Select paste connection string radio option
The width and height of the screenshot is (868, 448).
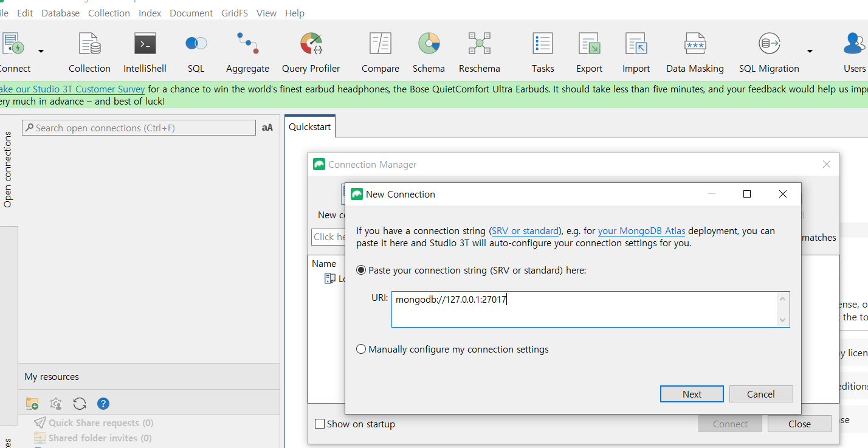(362, 270)
